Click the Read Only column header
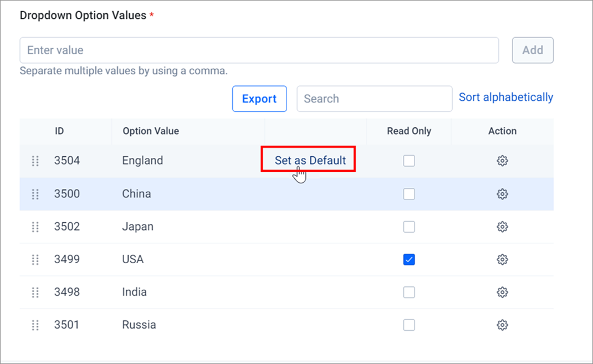 (x=409, y=131)
